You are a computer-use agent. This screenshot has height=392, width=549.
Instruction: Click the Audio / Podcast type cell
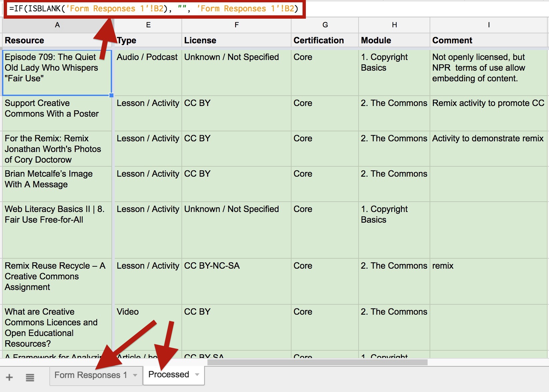click(x=148, y=72)
